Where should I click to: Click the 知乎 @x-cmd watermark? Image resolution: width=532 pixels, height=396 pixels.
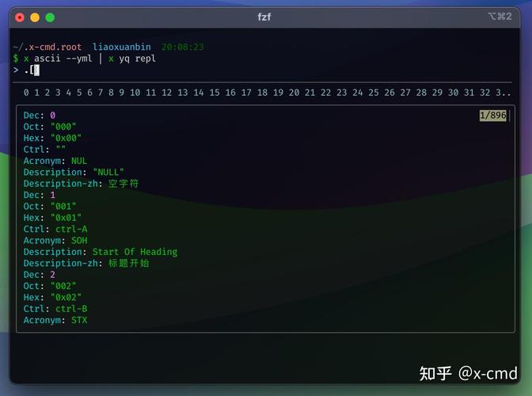click(468, 373)
